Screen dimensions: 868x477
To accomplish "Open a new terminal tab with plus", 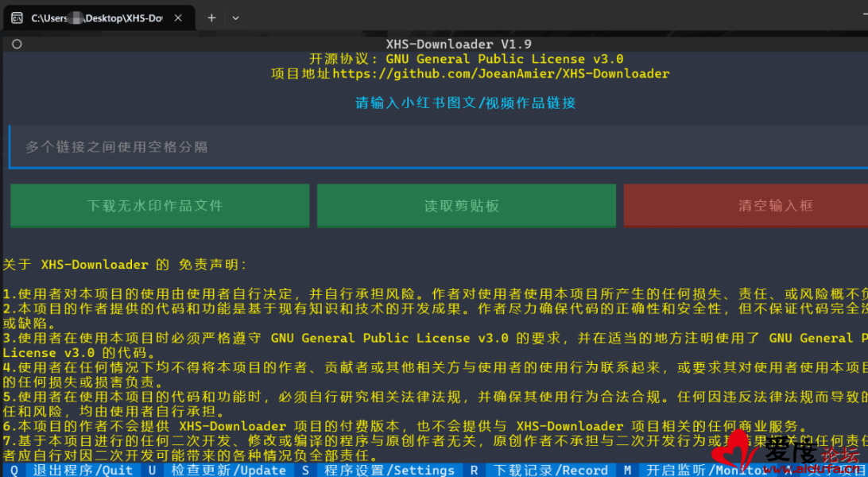I will [x=211, y=17].
